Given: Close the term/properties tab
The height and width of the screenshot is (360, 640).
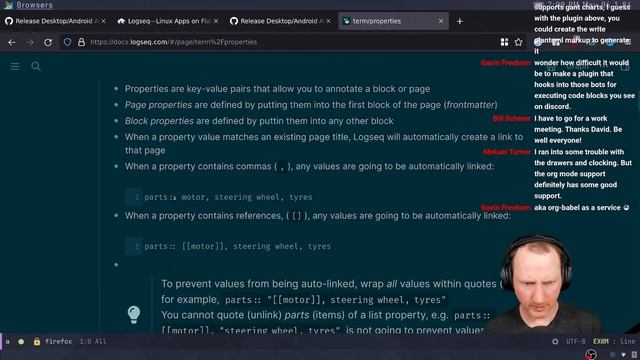Looking at the screenshot, I should point(441,21).
